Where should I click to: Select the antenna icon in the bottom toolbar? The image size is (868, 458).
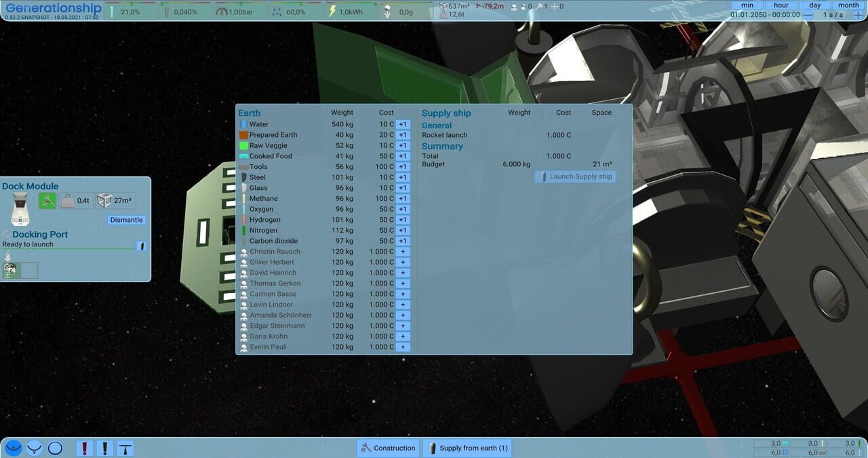pos(125,448)
